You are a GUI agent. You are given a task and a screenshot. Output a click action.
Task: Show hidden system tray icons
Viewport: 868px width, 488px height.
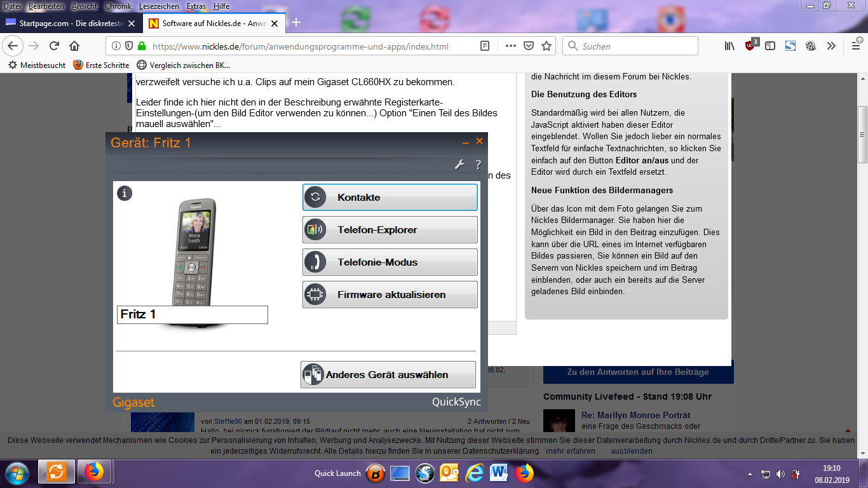(750, 474)
